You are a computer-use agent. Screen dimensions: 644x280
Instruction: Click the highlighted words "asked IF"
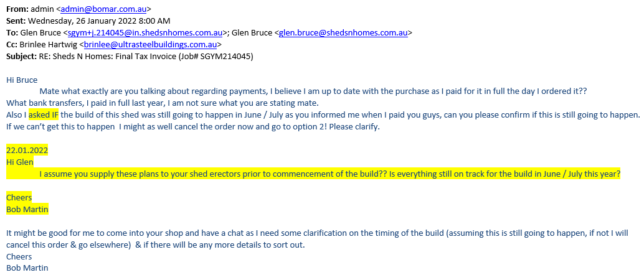[x=43, y=115]
